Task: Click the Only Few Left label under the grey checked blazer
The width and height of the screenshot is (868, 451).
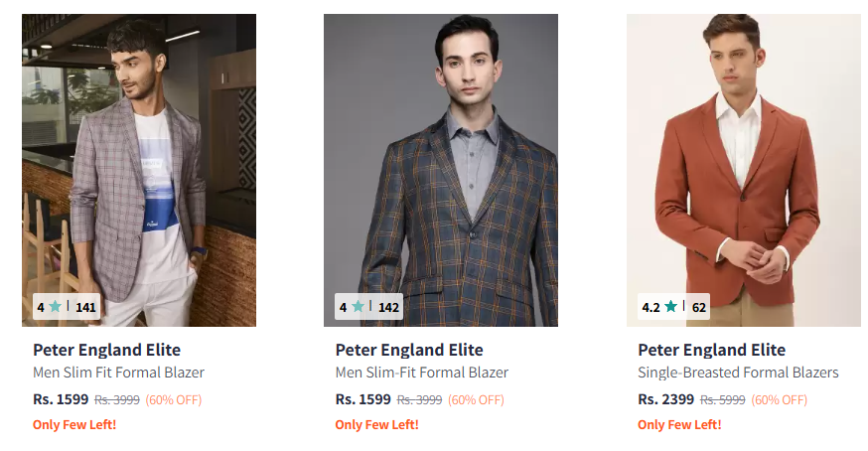Action: 74,424
